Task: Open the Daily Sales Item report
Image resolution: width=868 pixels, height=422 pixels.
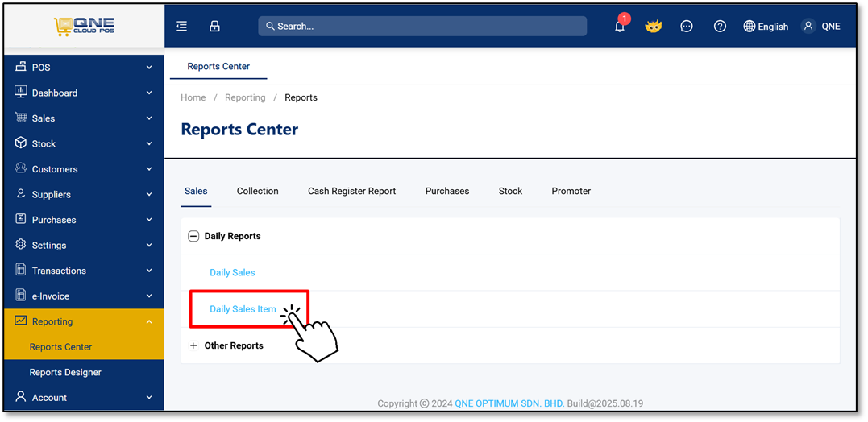Action: pyautogui.click(x=243, y=309)
